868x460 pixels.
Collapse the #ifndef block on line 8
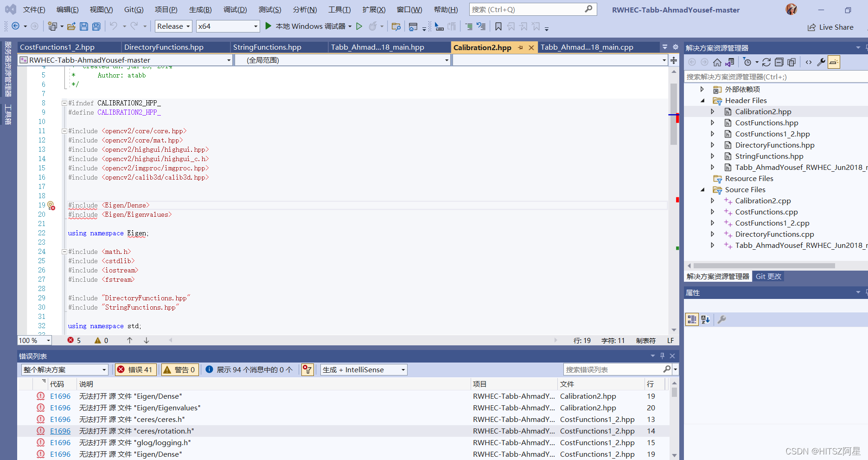(64, 103)
